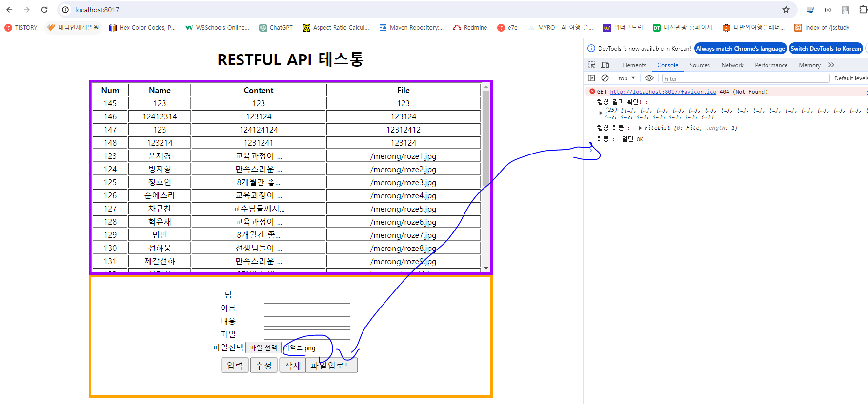This screenshot has height=404, width=868.
Task: Click the 파일 선택 file chooser button
Action: tap(263, 347)
